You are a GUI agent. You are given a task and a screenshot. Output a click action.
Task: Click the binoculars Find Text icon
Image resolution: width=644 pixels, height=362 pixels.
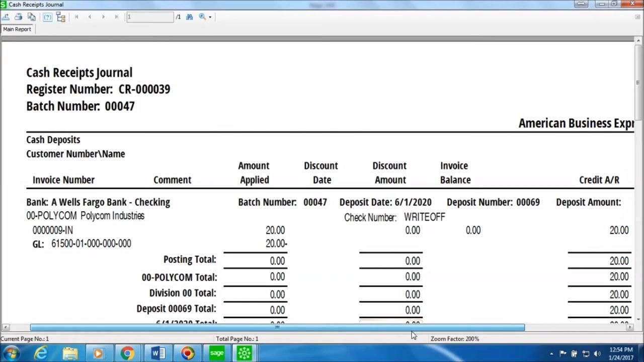(x=189, y=17)
